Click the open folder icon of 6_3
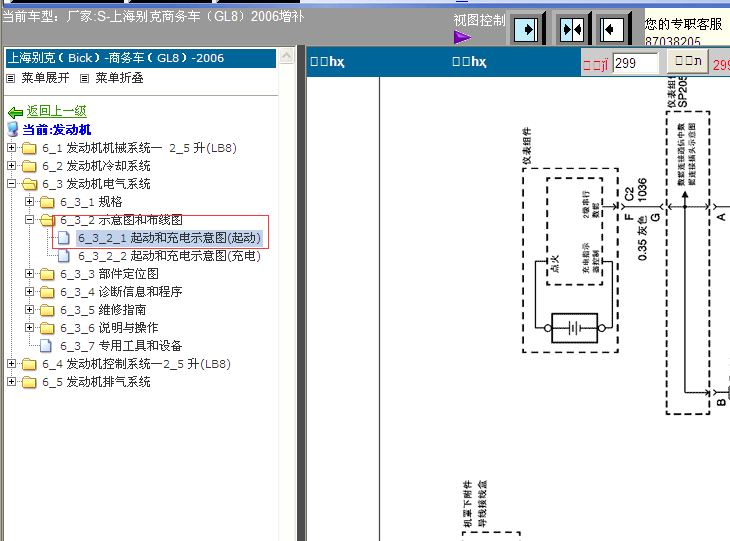 point(29,184)
